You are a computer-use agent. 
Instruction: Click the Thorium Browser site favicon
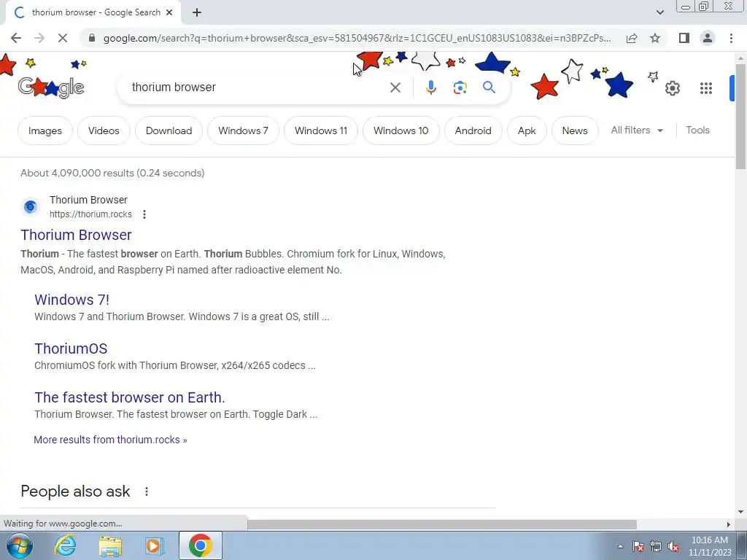(x=31, y=206)
